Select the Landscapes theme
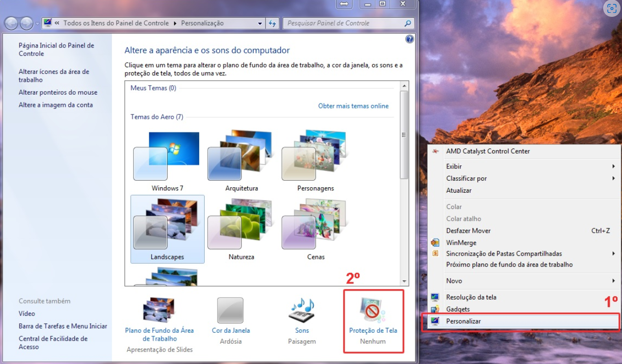 [x=168, y=228]
